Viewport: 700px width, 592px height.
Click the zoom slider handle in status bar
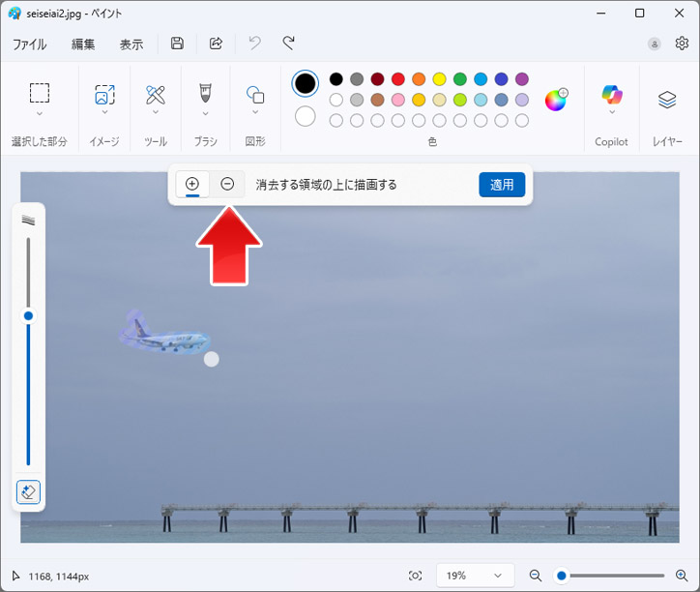562,576
